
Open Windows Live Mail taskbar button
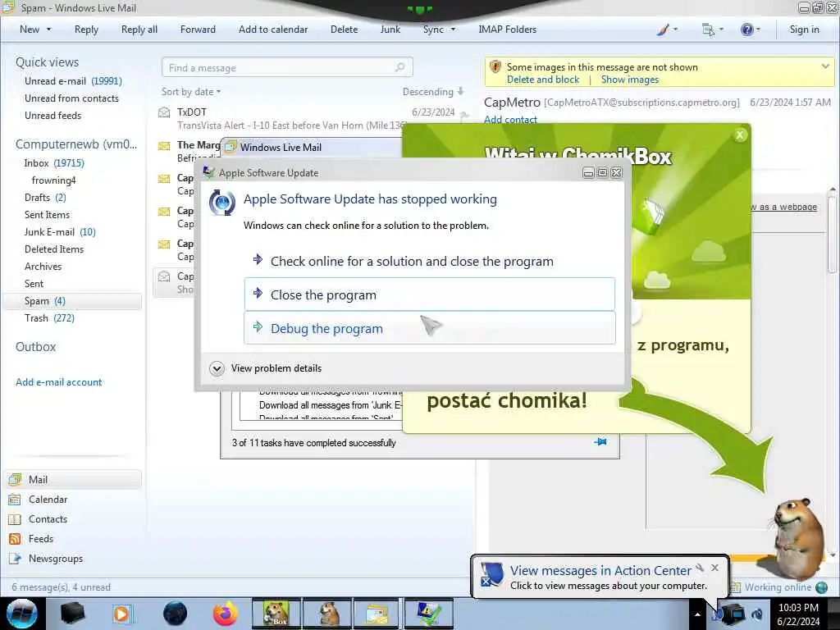pyautogui.click(x=377, y=614)
